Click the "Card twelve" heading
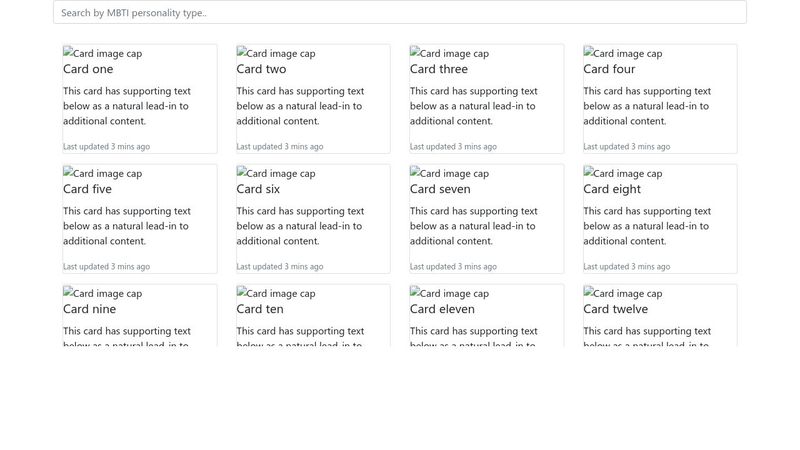This screenshot has height=450, width=800. (x=616, y=310)
